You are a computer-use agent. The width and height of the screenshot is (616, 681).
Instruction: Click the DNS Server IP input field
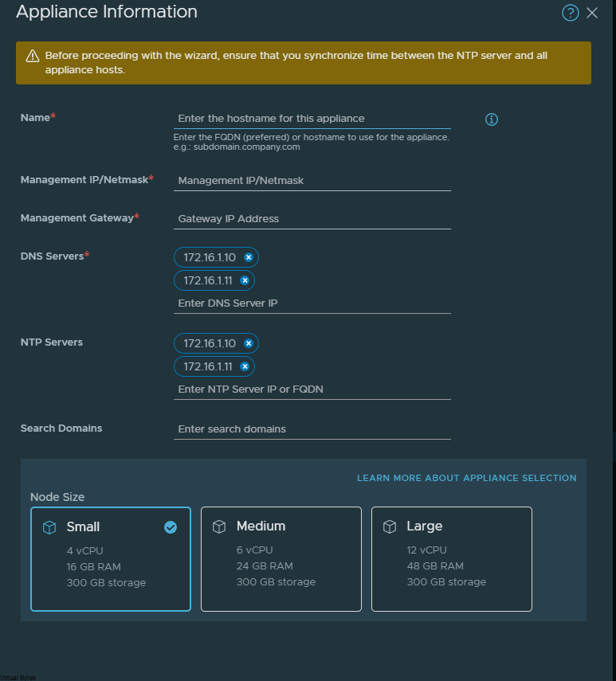pos(312,303)
